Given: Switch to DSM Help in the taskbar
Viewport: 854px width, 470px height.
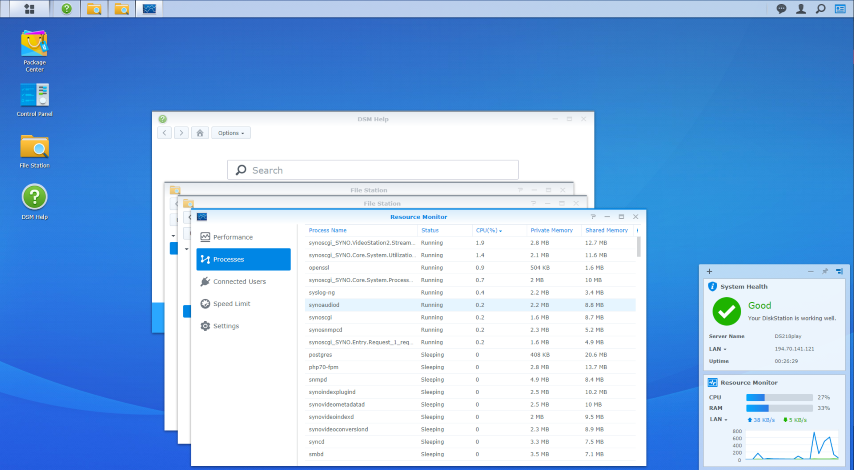Looking at the screenshot, I should pyautogui.click(x=66, y=9).
